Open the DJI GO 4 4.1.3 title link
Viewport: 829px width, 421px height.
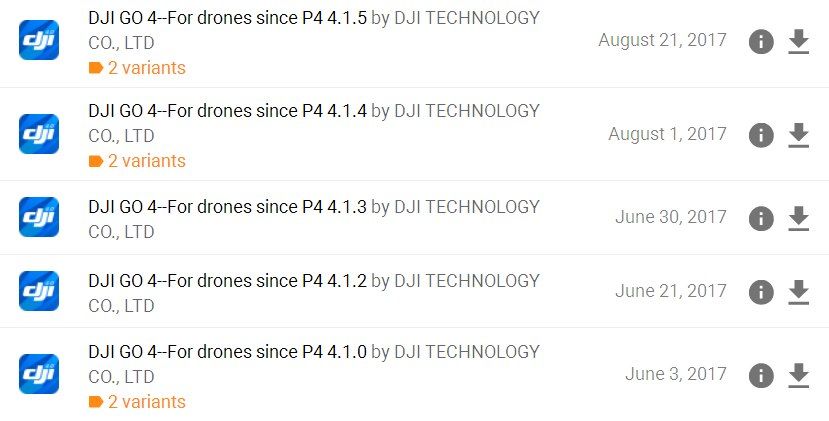pyautogui.click(x=227, y=208)
